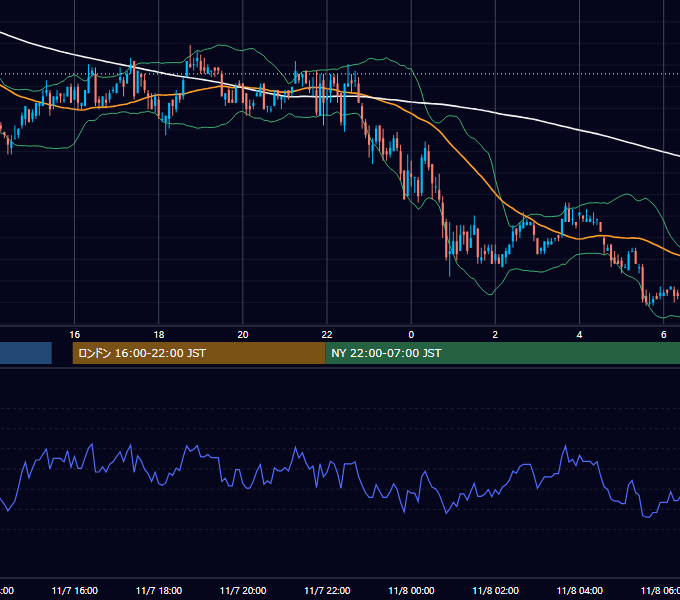Image resolution: width=680 pixels, height=600 pixels.
Task: Click the NY 22:00-07:00 JST session bar
Action: 502,353
